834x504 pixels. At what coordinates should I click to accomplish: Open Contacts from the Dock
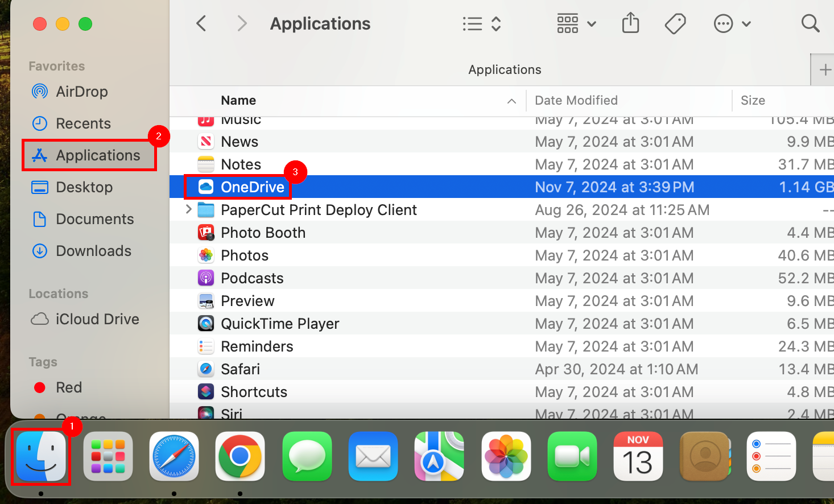pos(705,456)
